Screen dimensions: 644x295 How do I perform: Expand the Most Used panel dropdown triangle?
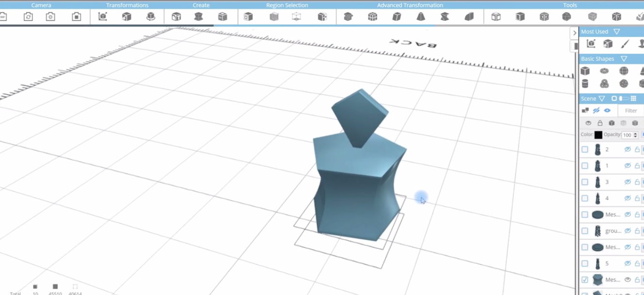(616, 32)
